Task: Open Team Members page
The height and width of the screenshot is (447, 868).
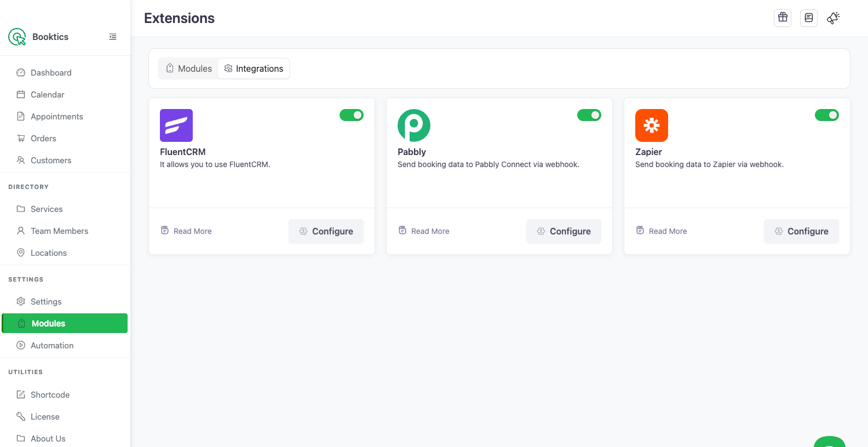Action: tap(65, 231)
